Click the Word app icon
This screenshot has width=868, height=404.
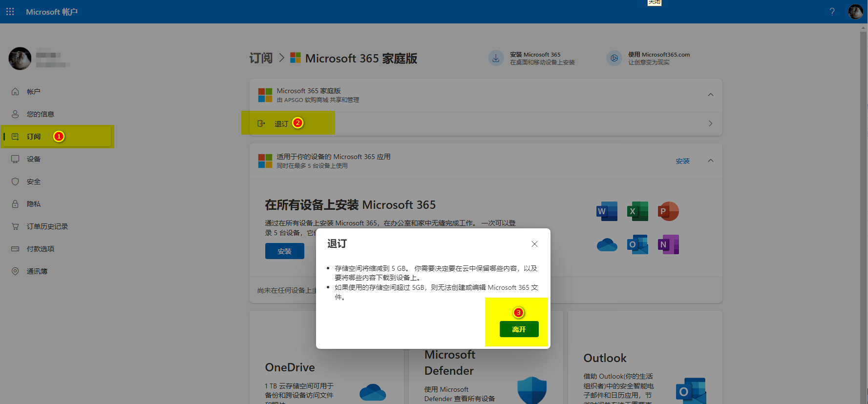pos(607,211)
